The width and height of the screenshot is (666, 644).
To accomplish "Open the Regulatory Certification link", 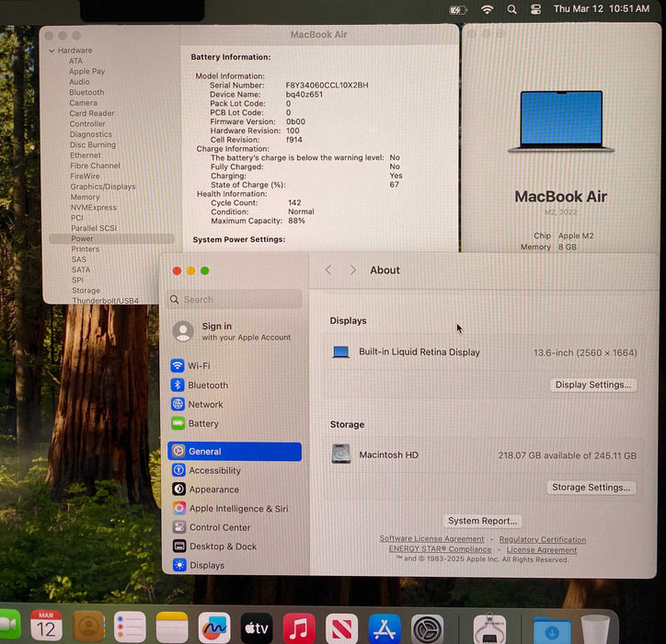I will (x=543, y=539).
